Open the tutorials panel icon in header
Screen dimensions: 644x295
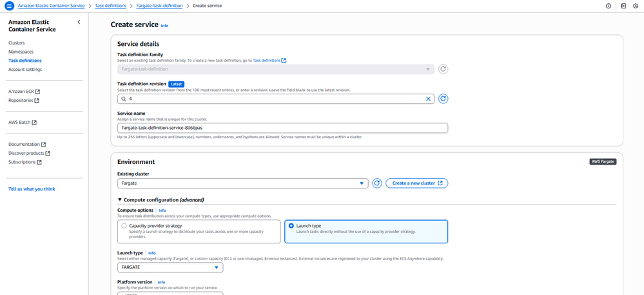click(623, 6)
